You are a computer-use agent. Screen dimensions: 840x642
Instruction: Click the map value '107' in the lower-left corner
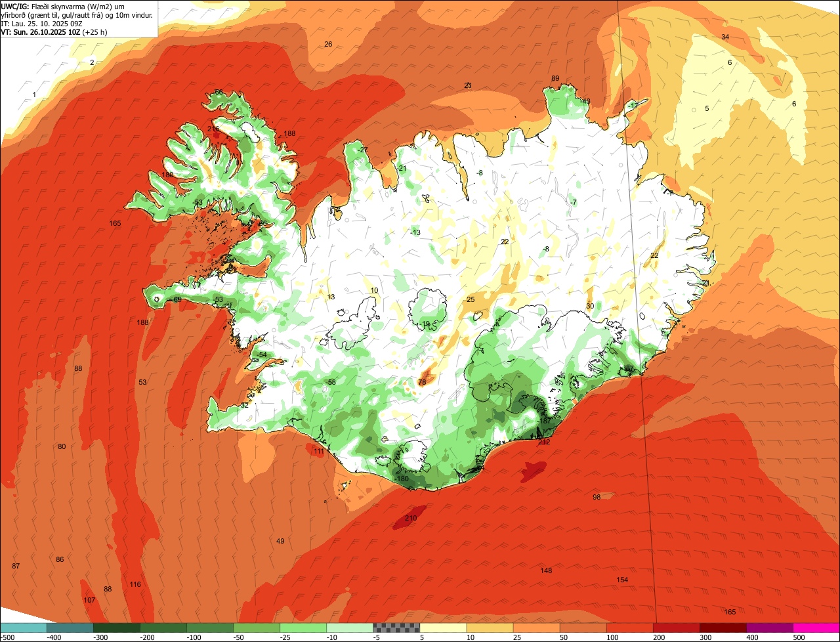pyautogui.click(x=89, y=601)
